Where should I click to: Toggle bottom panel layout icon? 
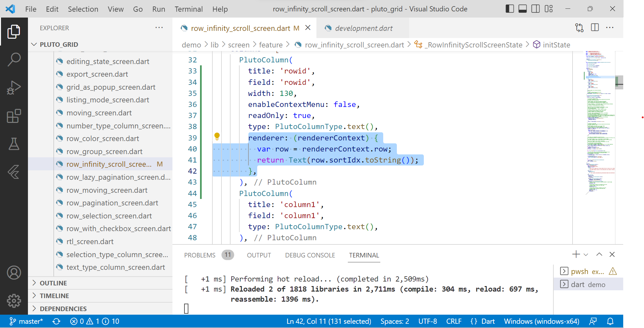523,9
